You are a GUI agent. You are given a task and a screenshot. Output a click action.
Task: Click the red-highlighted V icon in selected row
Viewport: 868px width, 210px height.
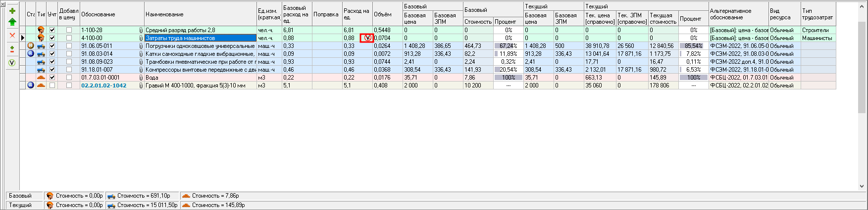point(367,38)
